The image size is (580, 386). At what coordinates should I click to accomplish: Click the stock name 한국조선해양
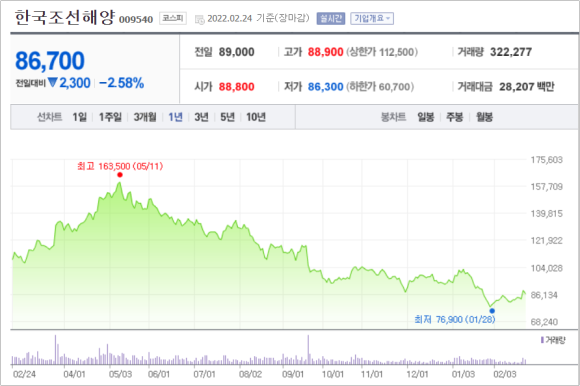tap(65, 17)
